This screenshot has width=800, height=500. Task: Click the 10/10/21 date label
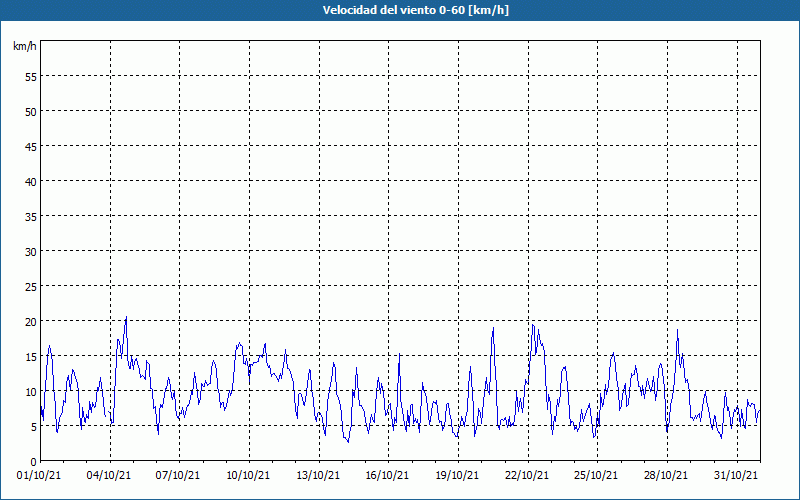(x=248, y=476)
